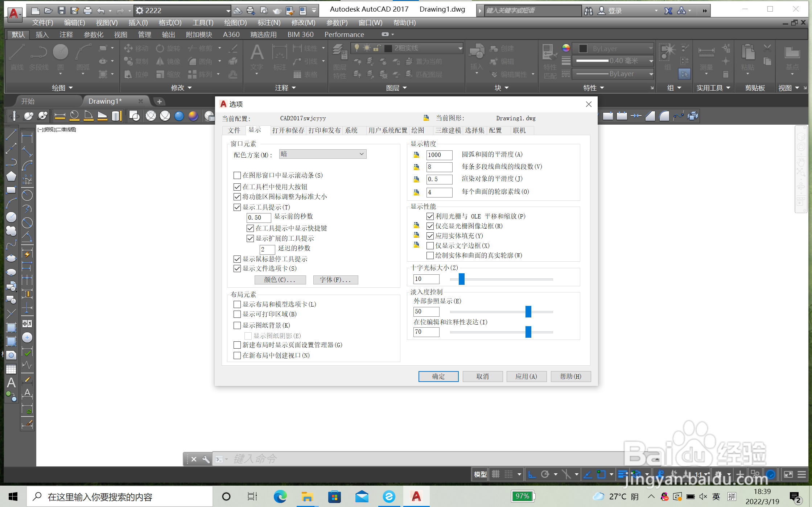Screen dimensions: 812x507
Task: Open 颜色(C)... settings button
Action: tap(280, 280)
